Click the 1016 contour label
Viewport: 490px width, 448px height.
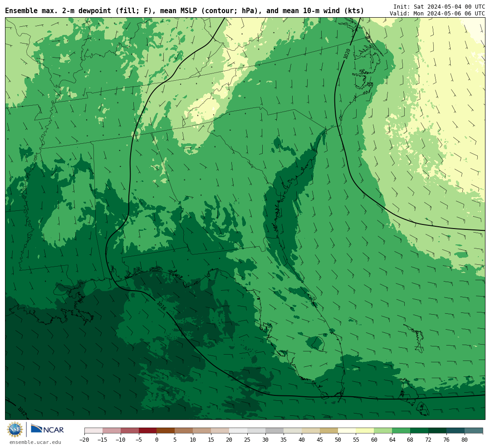[x=162, y=306]
